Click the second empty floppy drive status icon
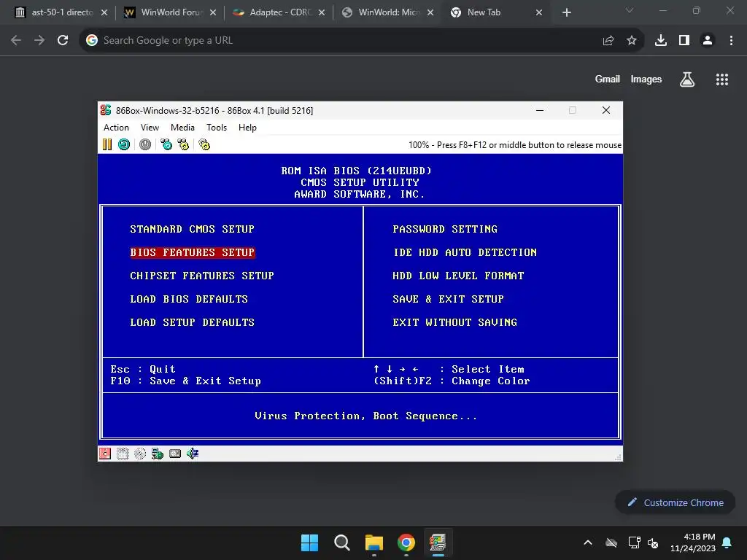 point(123,454)
